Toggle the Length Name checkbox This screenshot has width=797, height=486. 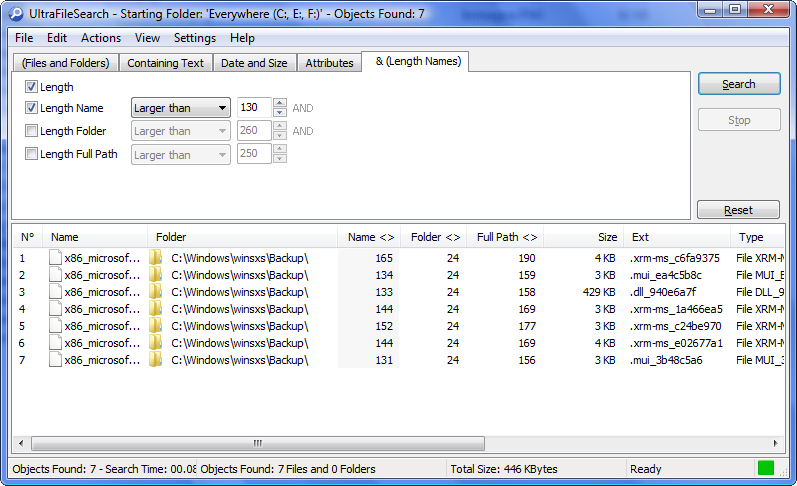tap(31, 108)
